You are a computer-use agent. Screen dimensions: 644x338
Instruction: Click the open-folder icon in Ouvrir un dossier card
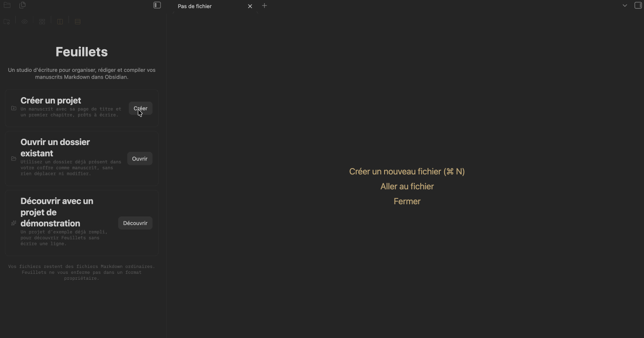tap(14, 159)
